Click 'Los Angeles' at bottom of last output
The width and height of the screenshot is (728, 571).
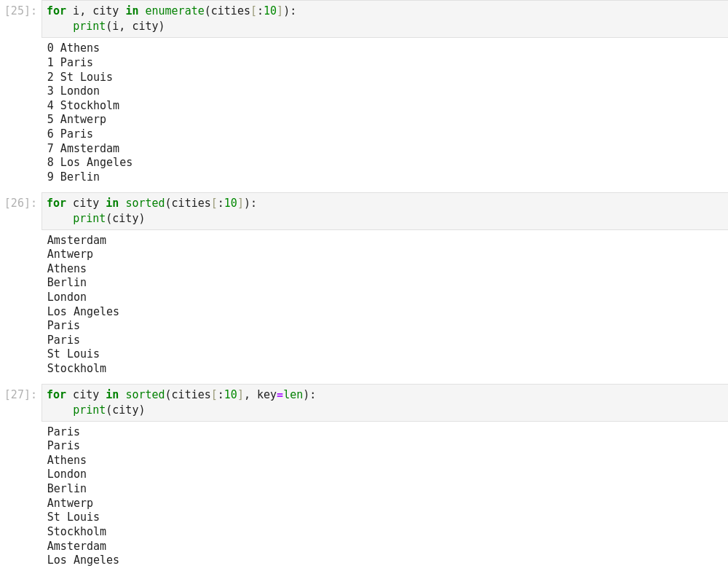tap(83, 560)
